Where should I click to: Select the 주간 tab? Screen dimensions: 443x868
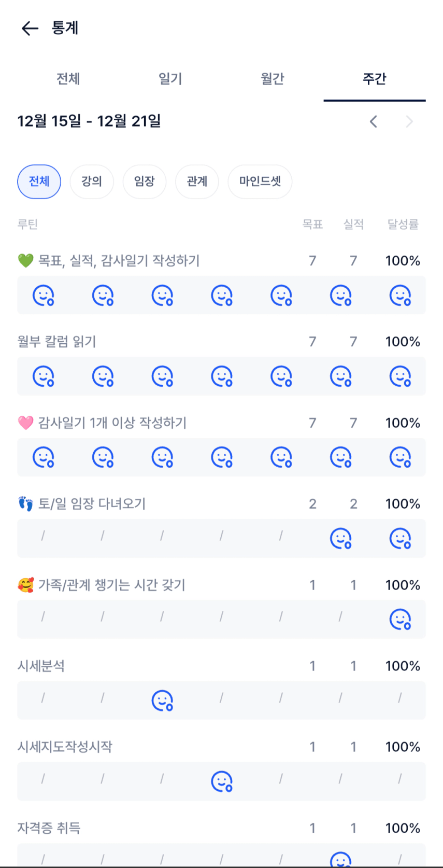[x=374, y=79]
